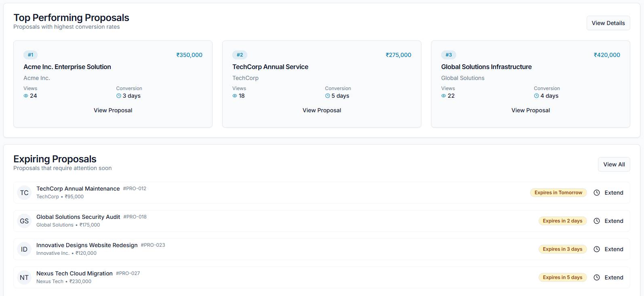Viewport: 644px width, 296px height.
Task: Click the #1 rank badge on Acme card
Action: click(x=30, y=55)
